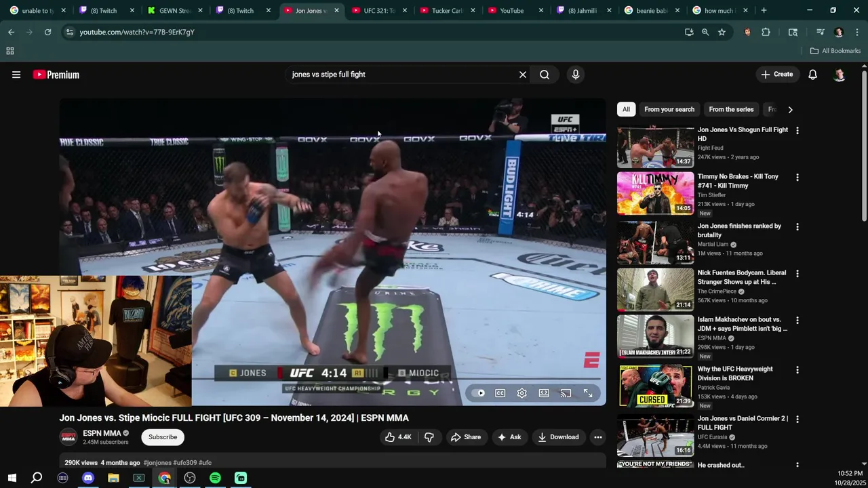
Task: Bookmark this page with the star
Action: [x=722, y=32]
